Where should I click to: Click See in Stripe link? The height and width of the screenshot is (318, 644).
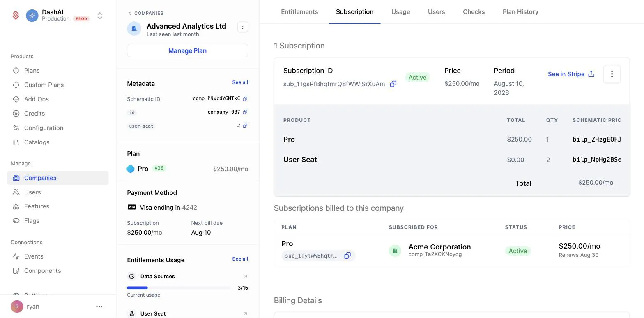pyautogui.click(x=571, y=74)
